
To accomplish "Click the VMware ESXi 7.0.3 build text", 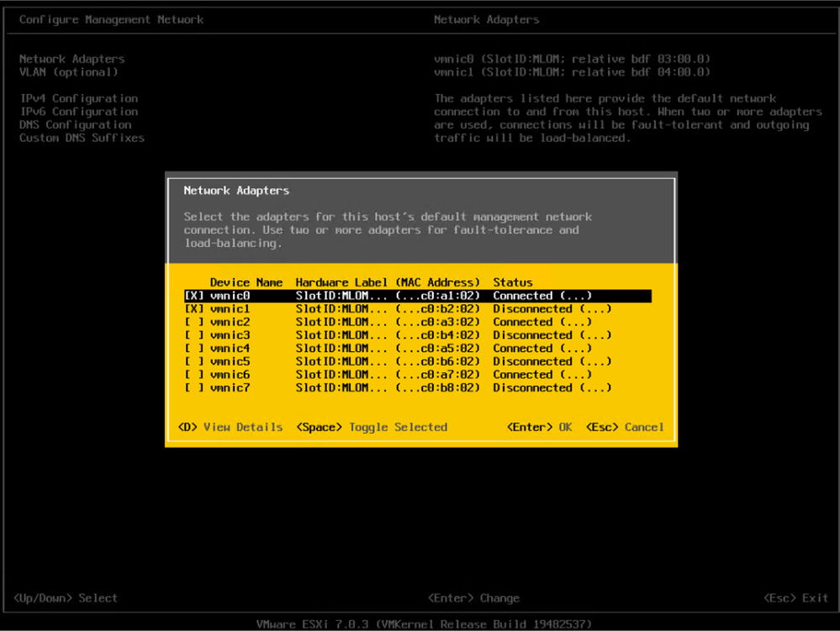I will [424, 624].
